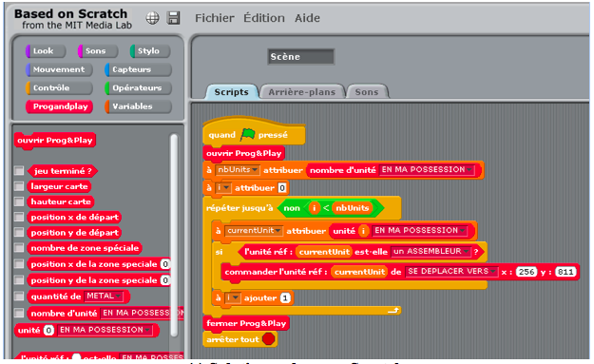Open the Aide menu
Image resolution: width=594 pixels, height=364 pixels.
[307, 18]
